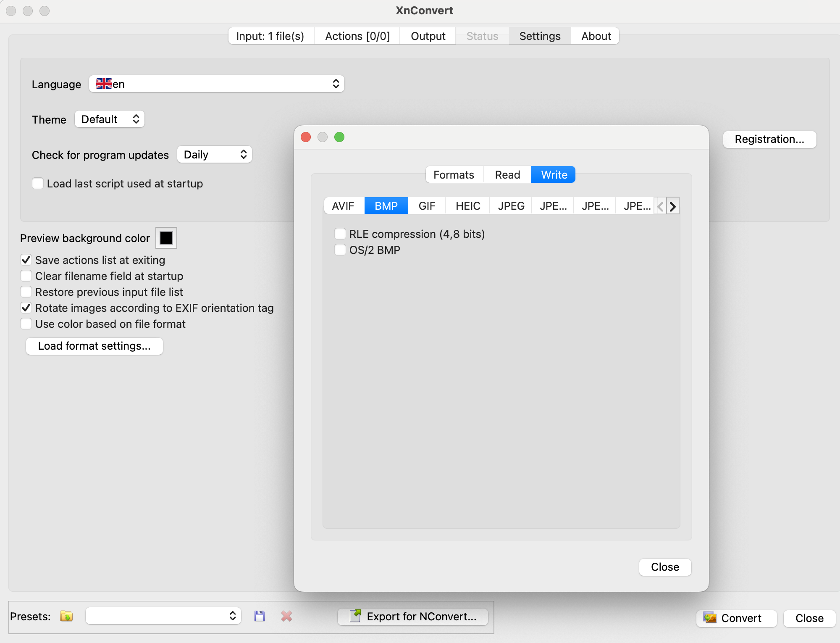Switch to Input: 1 file(s) tab
This screenshot has height=643, width=840.
click(270, 36)
